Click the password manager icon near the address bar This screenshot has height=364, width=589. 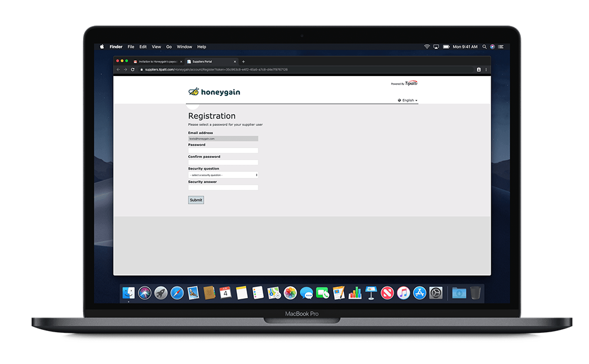478,69
